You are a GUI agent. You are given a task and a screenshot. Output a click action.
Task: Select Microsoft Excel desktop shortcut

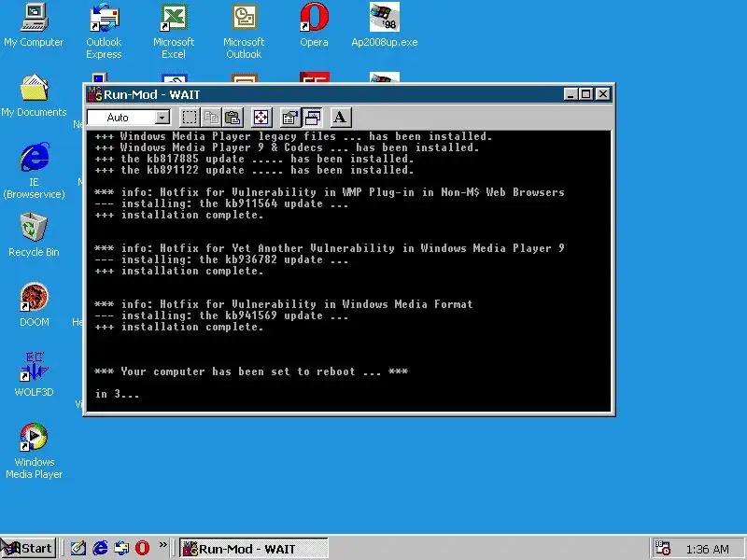174,31
